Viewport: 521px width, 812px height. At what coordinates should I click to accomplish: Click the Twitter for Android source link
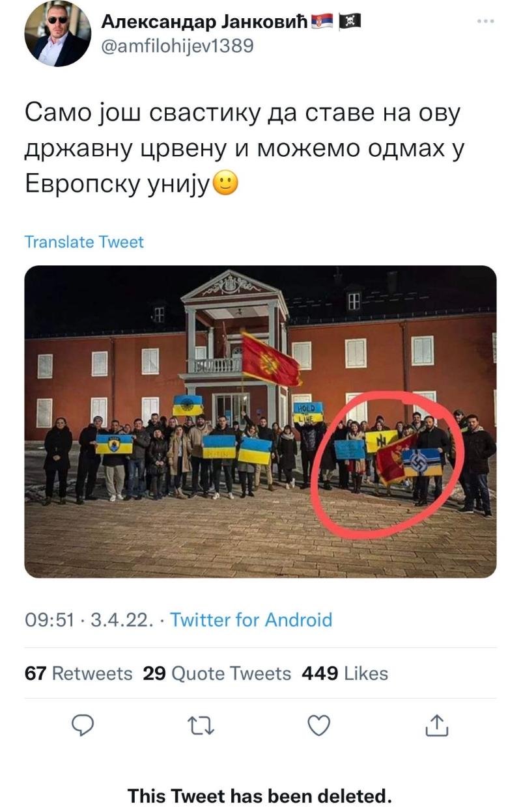click(251, 620)
